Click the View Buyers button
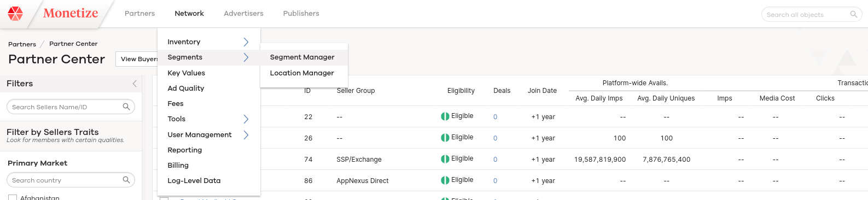This screenshot has width=868, height=200. pos(137,59)
